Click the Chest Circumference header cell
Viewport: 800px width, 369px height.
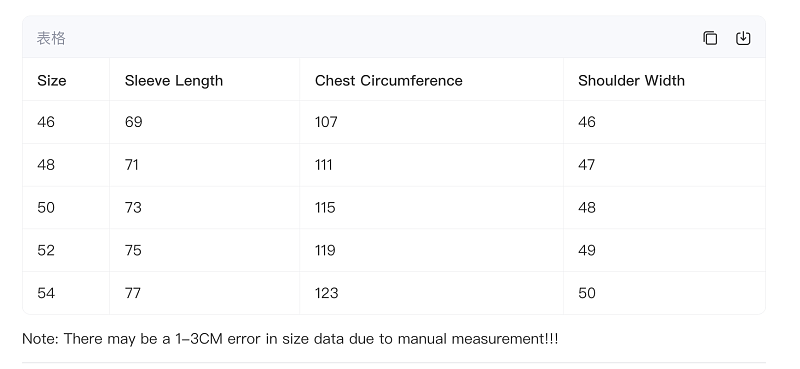(432, 80)
